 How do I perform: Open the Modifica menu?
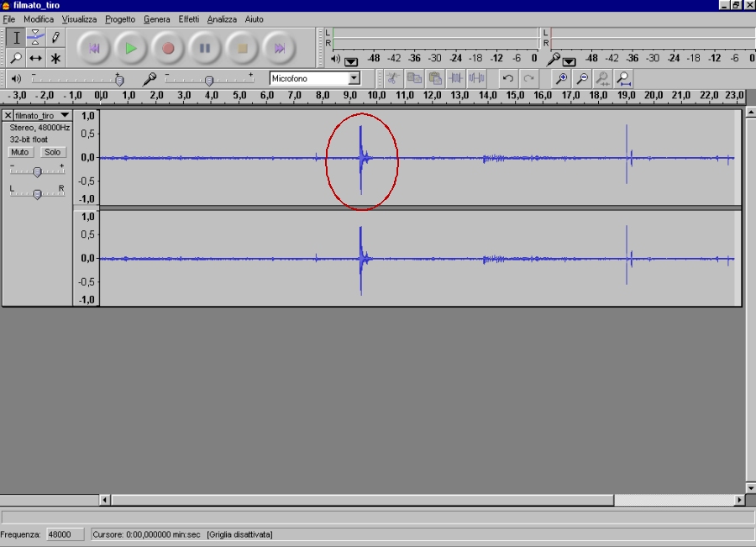tap(39, 19)
